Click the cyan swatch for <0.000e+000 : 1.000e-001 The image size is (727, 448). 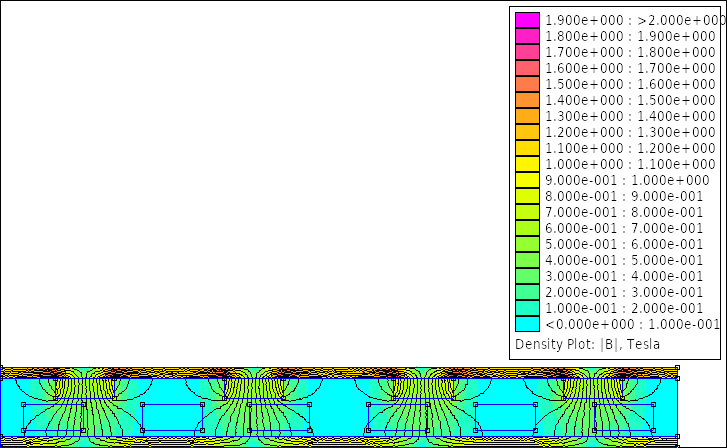click(527, 324)
